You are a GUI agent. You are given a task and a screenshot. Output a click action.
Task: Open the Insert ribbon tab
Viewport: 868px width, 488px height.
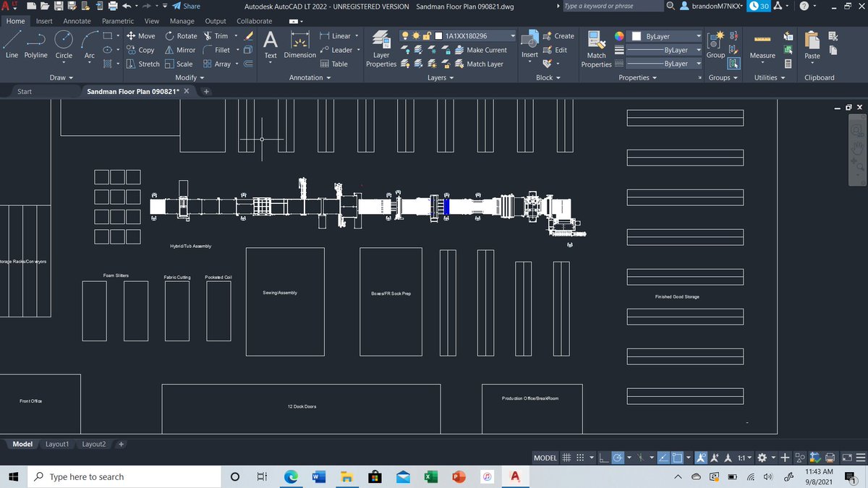(44, 22)
